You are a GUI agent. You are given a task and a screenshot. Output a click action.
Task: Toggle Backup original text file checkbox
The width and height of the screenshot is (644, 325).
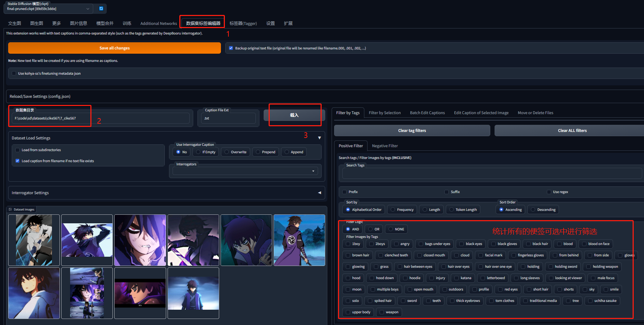tap(231, 48)
